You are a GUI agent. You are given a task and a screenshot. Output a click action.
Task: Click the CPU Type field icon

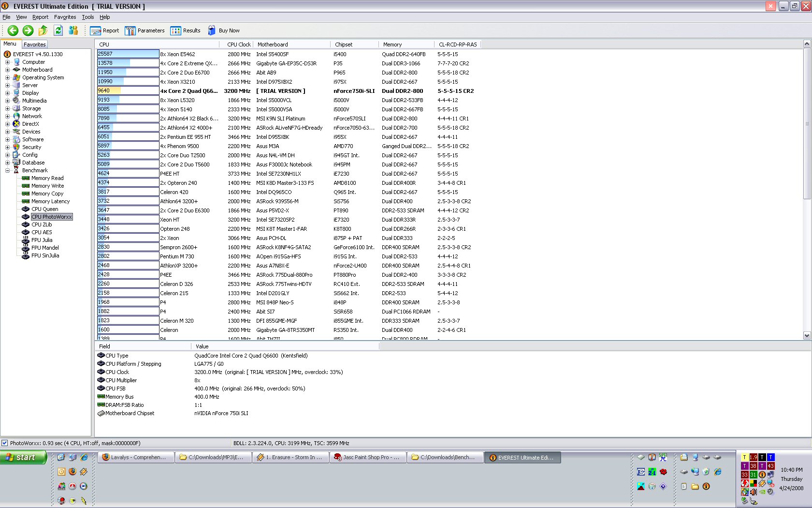click(x=101, y=355)
